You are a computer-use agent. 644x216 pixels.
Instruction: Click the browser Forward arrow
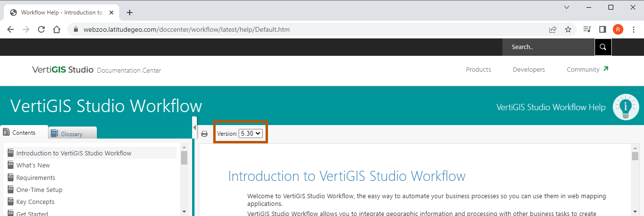pos(26,29)
